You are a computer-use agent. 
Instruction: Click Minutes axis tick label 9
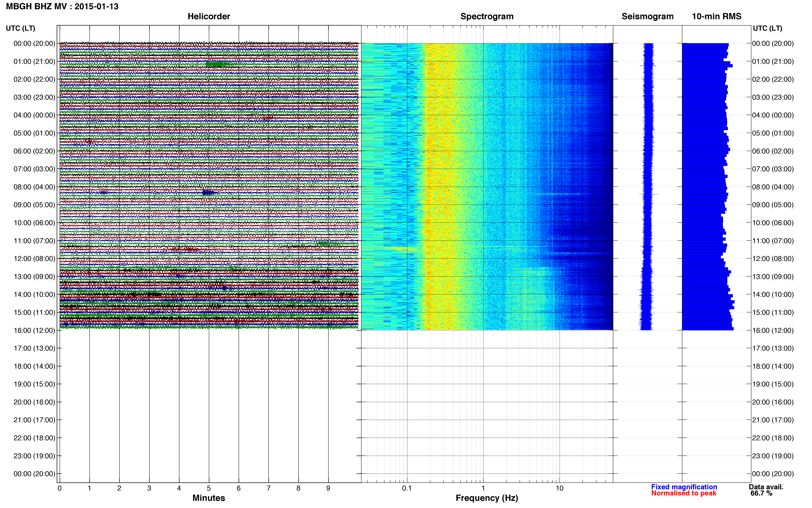328,488
